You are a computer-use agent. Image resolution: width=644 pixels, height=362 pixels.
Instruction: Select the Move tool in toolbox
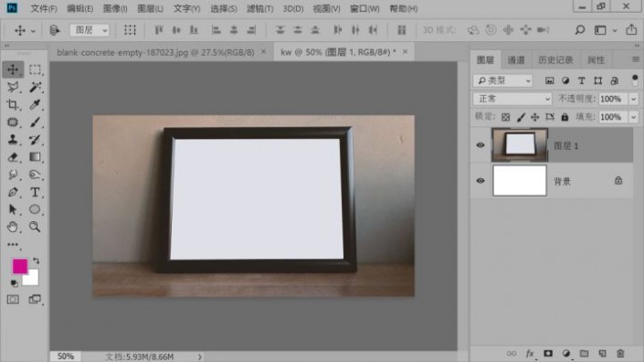point(13,69)
